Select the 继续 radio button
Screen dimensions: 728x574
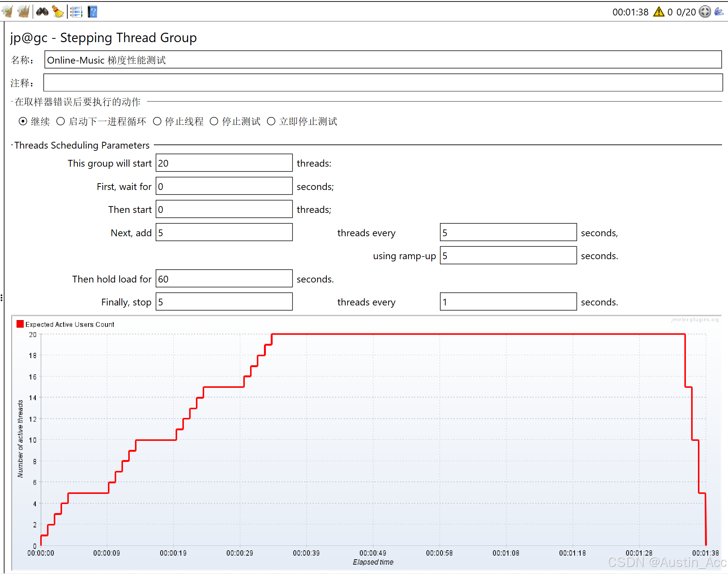pos(23,121)
